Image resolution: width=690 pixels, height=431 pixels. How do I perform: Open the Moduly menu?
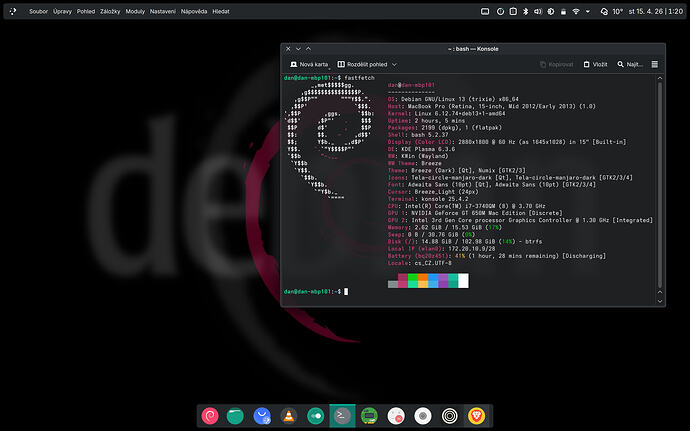tap(135, 11)
